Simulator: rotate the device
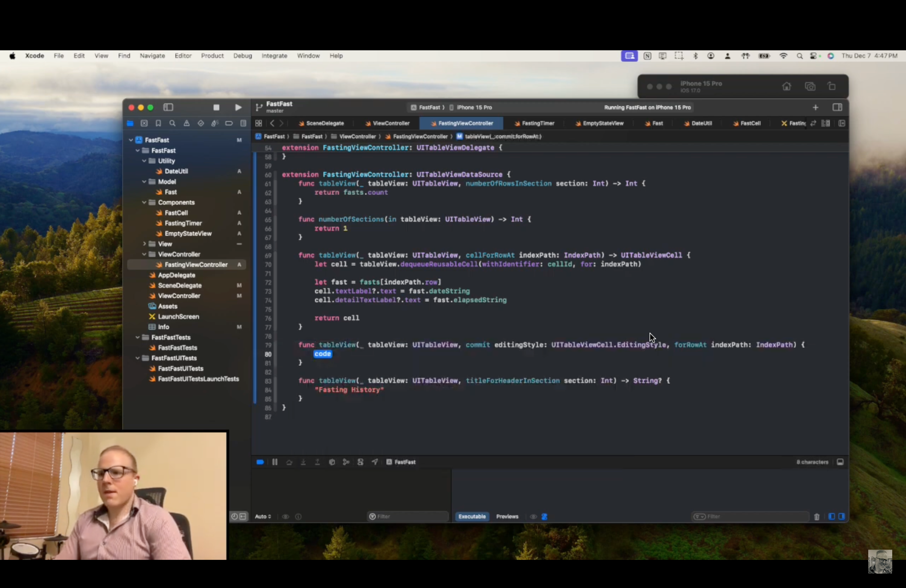906x588 pixels. (x=832, y=86)
